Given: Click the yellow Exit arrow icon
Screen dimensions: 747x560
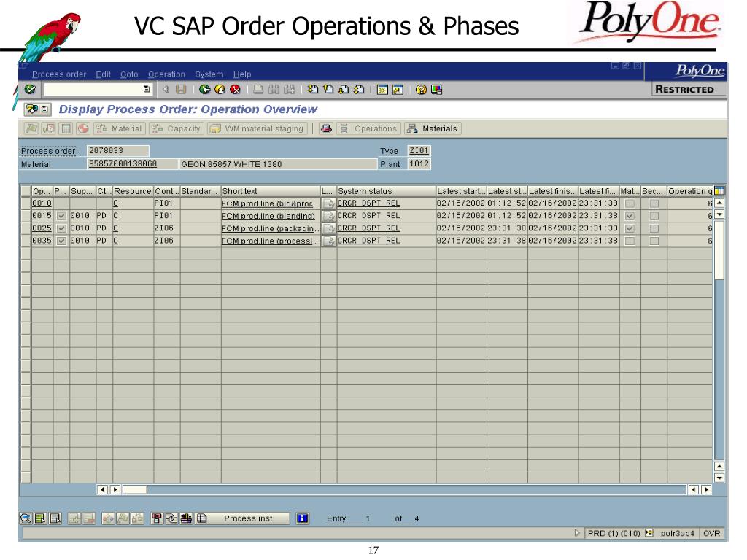Looking at the screenshot, I should (x=220, y=89).
